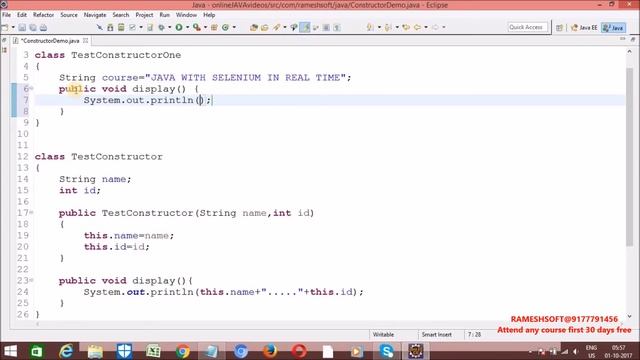Switch to the Java perspective
This screenshot has width=640, height=360.
point(613,27)
